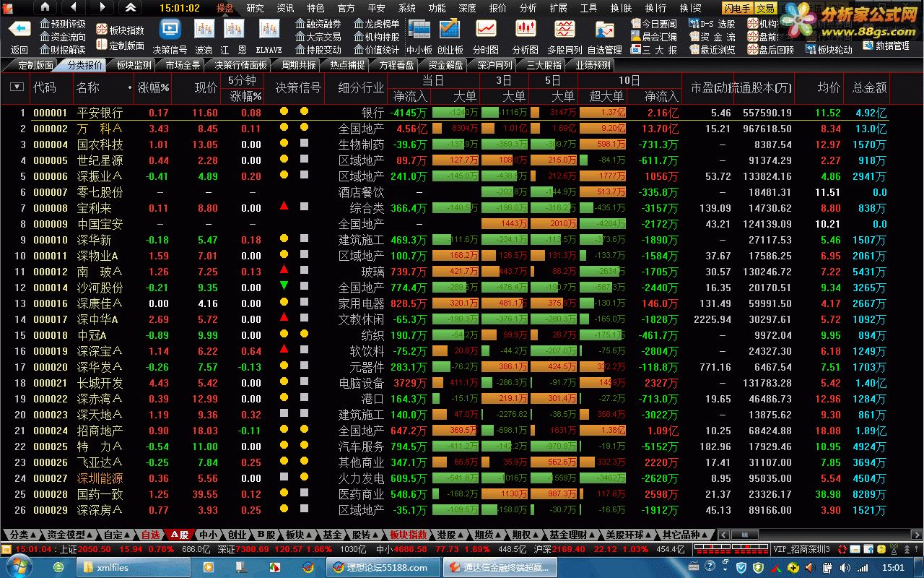Open the 波浪 wave analysis icon
This screenshot has height=578, width=924.
coord(204,29)
